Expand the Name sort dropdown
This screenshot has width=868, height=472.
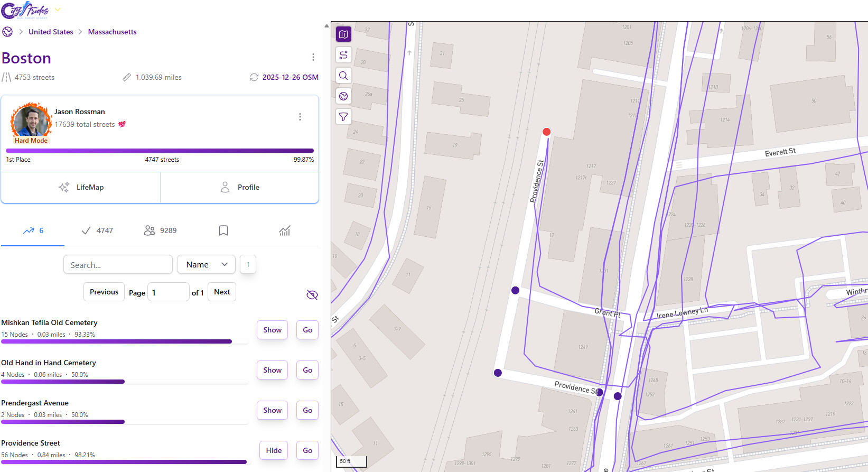pyautogui.click(x=206, y=264)
